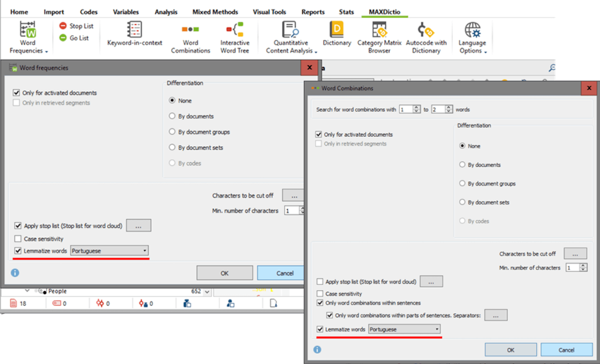Open the Portuguese language dropdown in Word frequencies
Image resolution: width=600 pixels, height=364 pixels.
coord(109,251)
